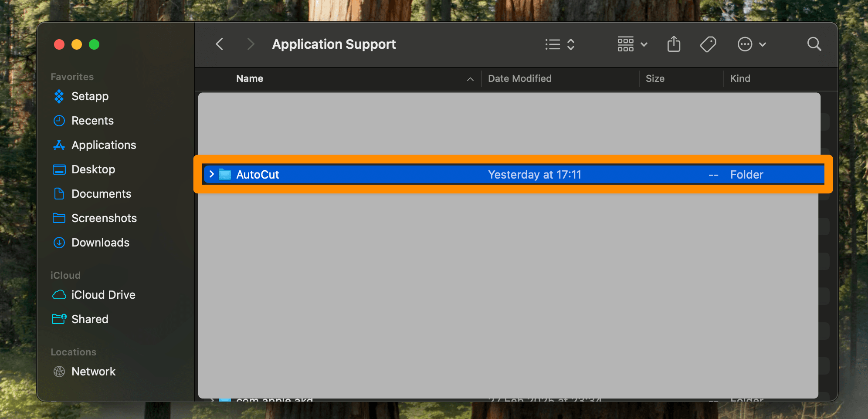Click the Search magnifier icon

click(814, 44)
